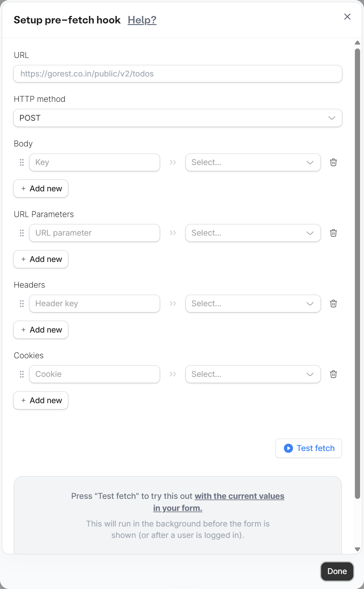Click the Cookie row double-chevron
Viewport: 364px width, 589px height.
click(x=173, y=374)
